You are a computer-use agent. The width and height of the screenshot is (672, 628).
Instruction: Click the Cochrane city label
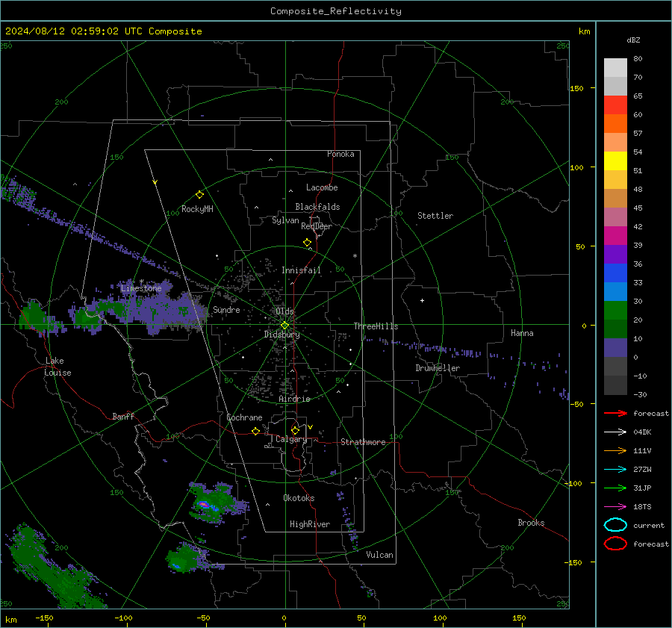point(244,417)
